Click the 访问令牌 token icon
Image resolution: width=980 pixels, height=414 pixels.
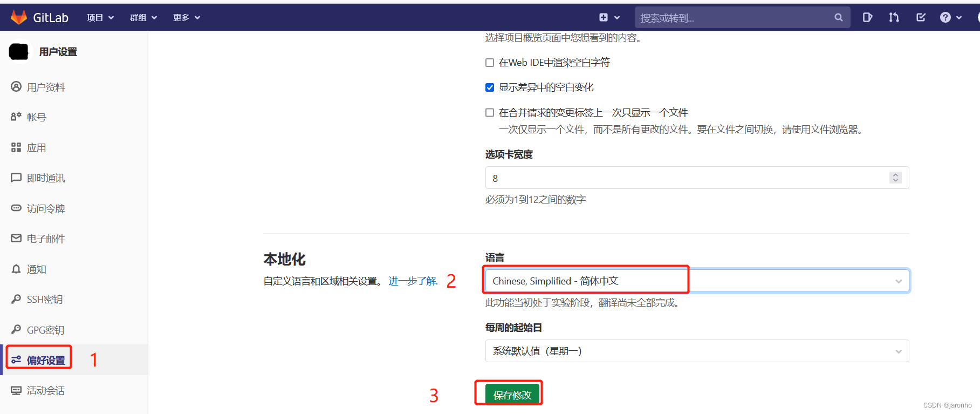pos(16,208)
